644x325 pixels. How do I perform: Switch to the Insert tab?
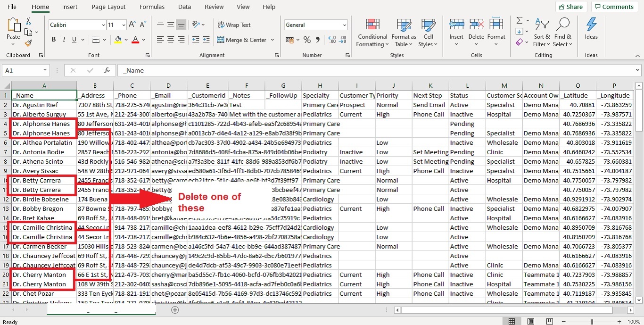coord(70,7)
